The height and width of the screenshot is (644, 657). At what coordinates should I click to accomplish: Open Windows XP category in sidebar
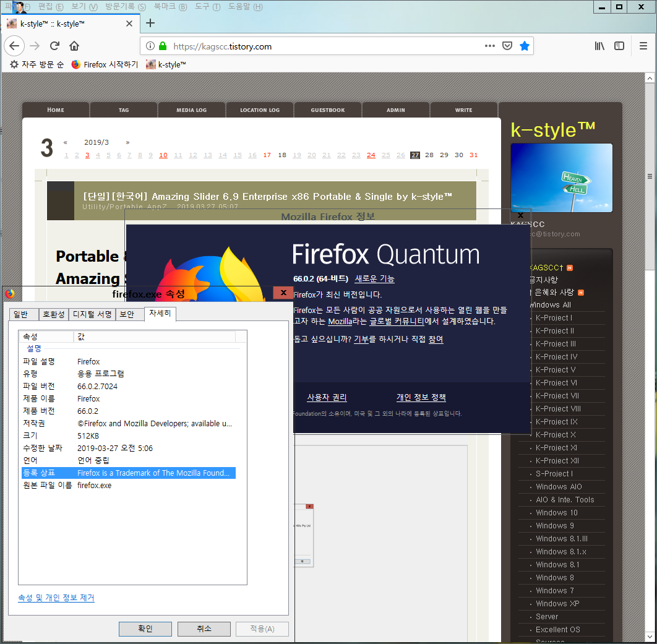click(557, 603)
